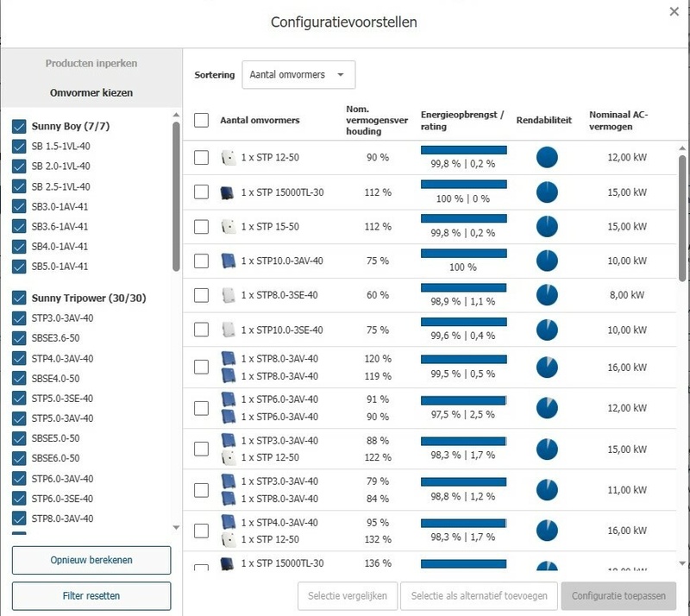The image size is (690, 616).
Task: Click the STP 15-50 inverter icon
Action: pyautogui.click(x=229, y=227)
